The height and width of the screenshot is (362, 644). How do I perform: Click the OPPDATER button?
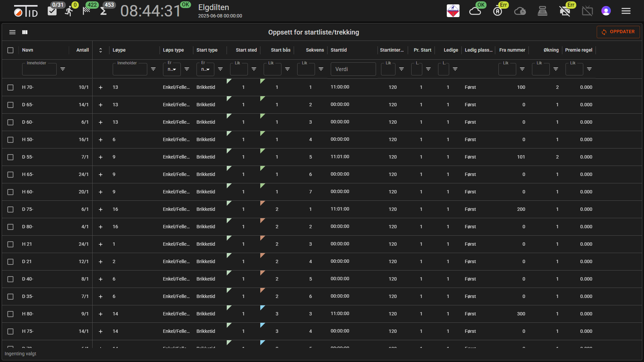coord(618,32)
